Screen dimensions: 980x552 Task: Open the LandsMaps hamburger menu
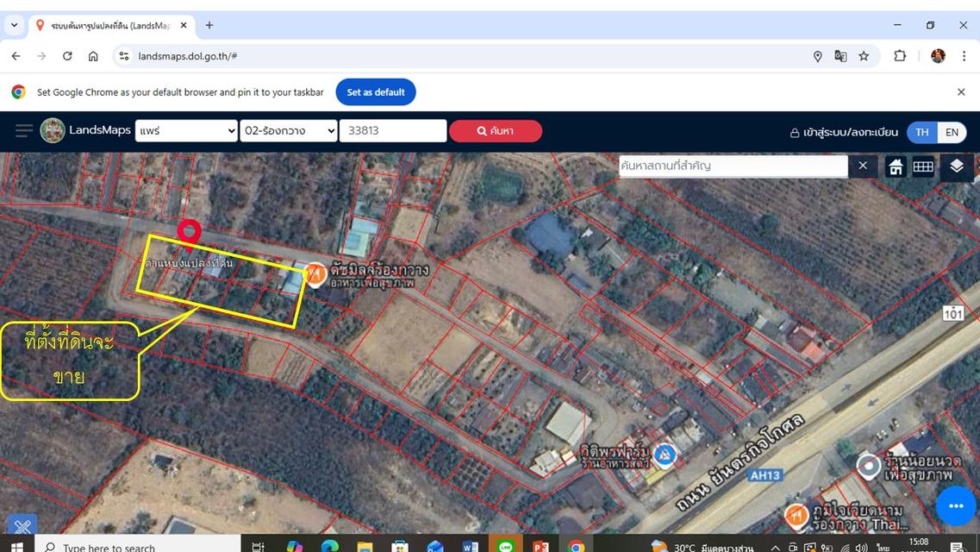[24, 131]
